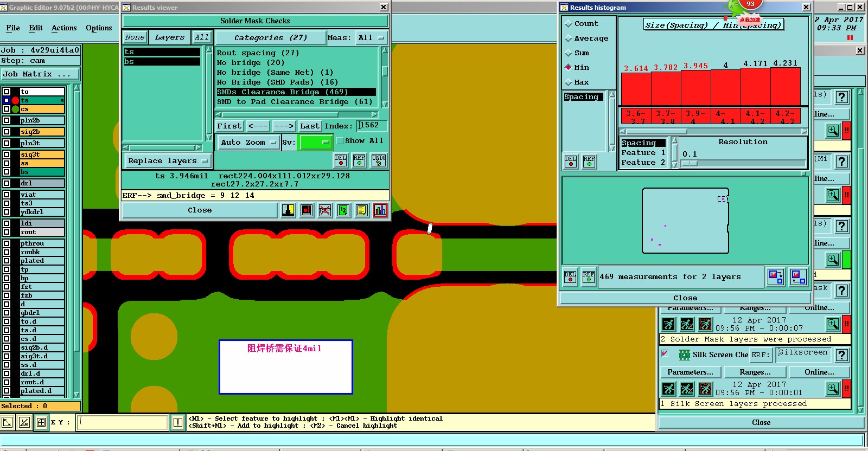Click the first run icon in Solder Mask row
Viewport: 868px width, 451px height.
pyautogui.click(x=668, y=325)
